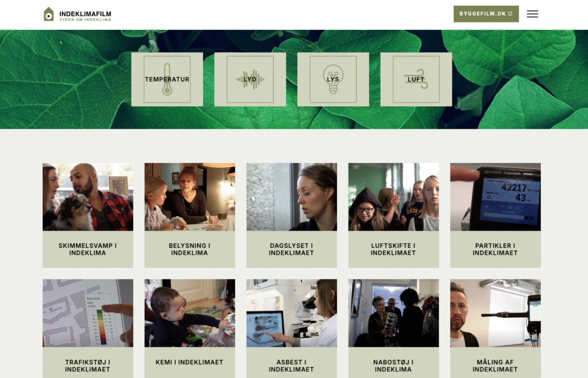This screenshot has height=378, width=588.
Task: Open Skimmelsvamp i indeklima film thumbnail
Action: (x=88, y=197)
